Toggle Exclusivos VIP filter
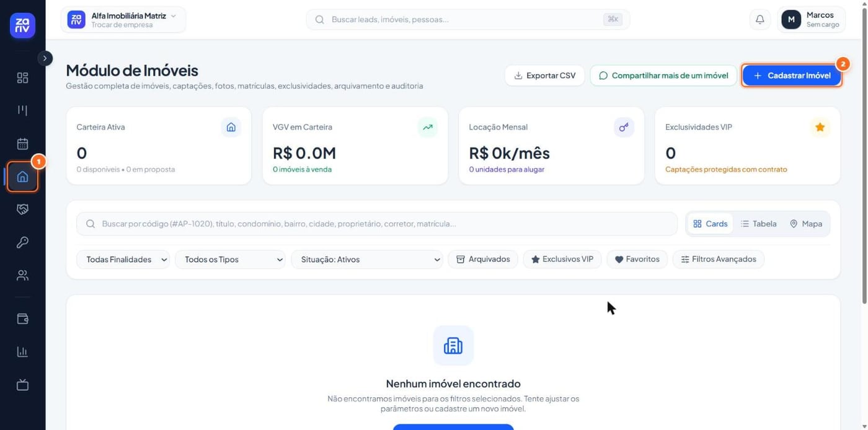 562,260
